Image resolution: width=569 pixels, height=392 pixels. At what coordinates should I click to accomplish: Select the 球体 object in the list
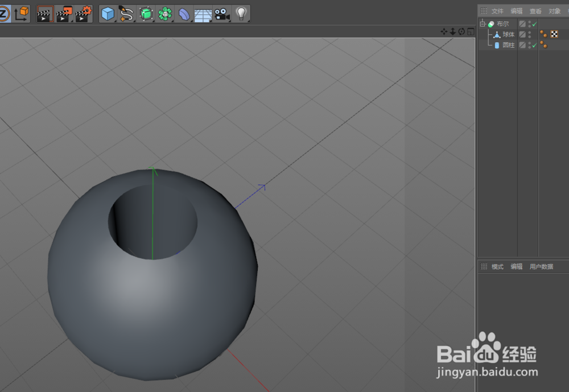pos(508,34)
